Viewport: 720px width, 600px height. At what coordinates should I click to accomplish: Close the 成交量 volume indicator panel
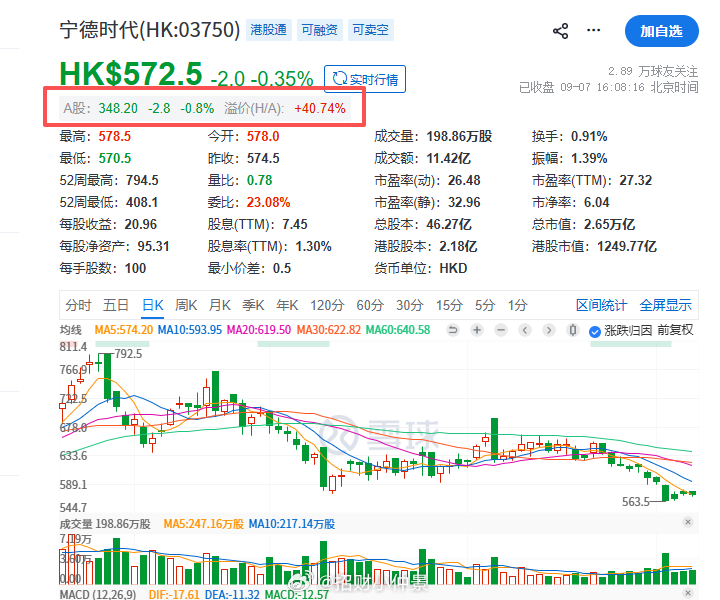pos(688,522)
